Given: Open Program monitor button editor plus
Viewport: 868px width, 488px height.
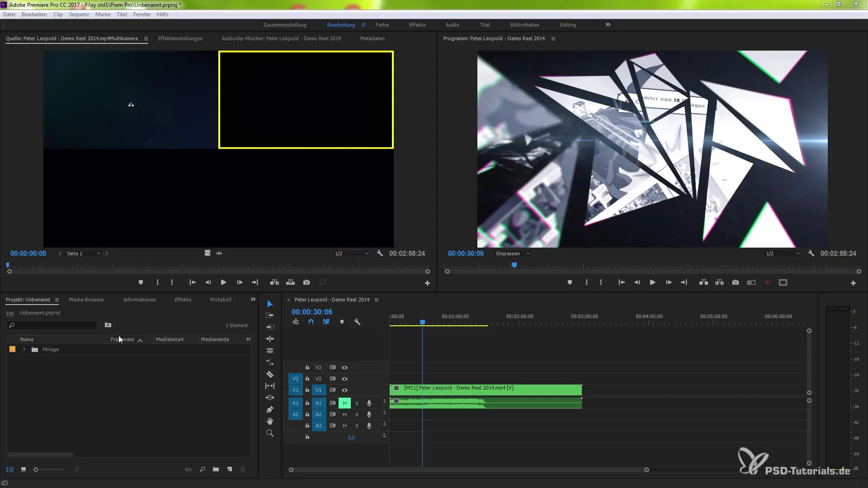Looking at the screenshot, I should (853, 283).
